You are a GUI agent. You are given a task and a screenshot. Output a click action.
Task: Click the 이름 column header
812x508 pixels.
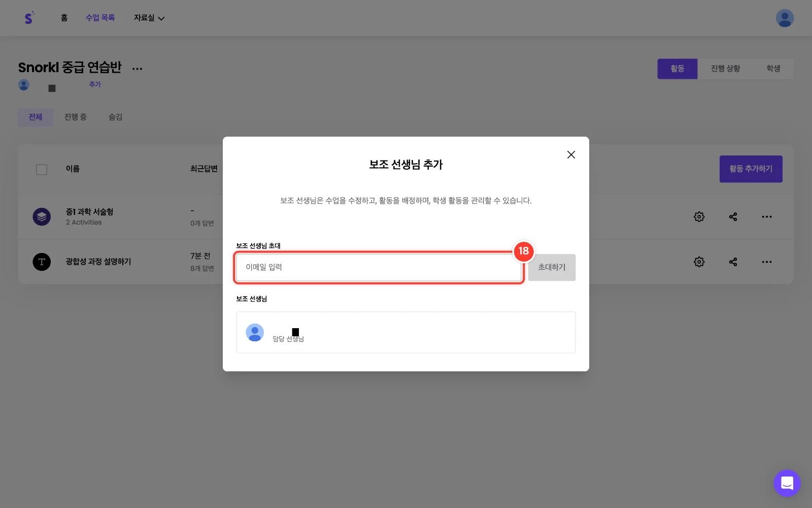[x=73, y=169]
